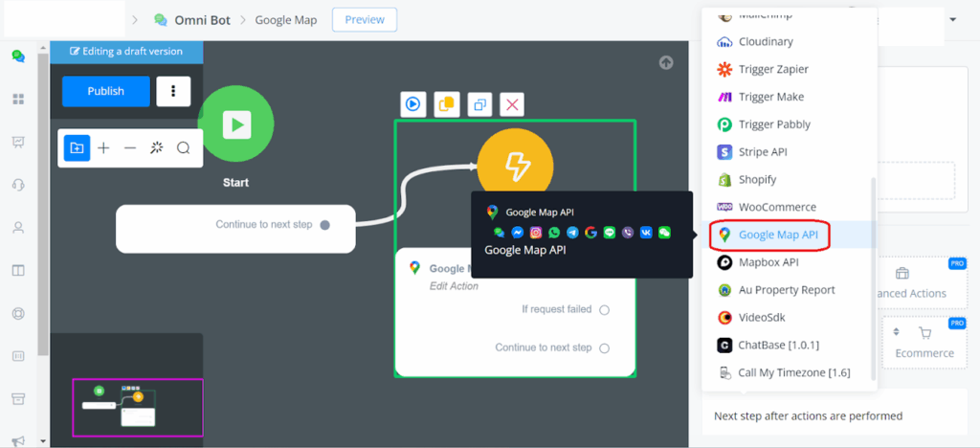Delete the step with the red X icon
980x448 pixels.
pos(513,104)
